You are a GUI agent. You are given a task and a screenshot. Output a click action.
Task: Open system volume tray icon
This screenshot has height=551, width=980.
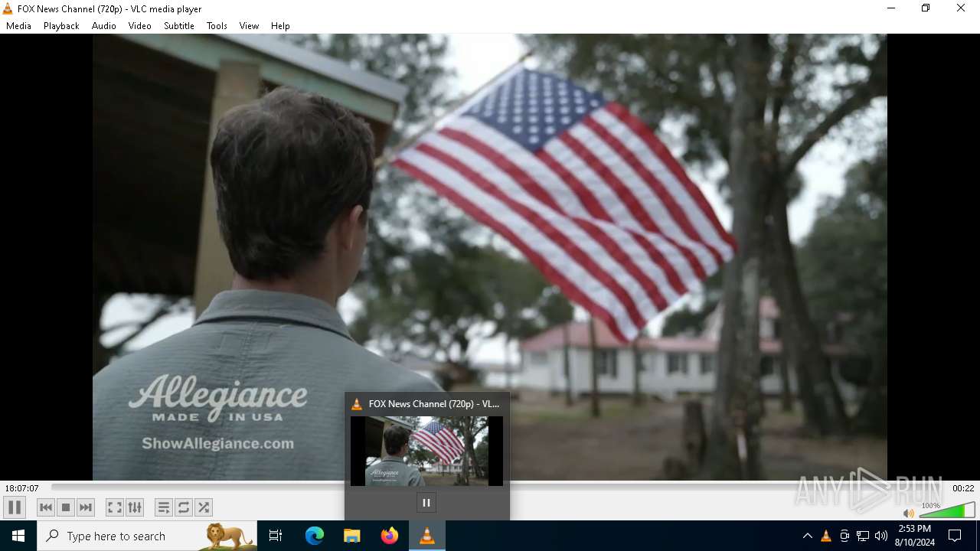coord(881,536)
